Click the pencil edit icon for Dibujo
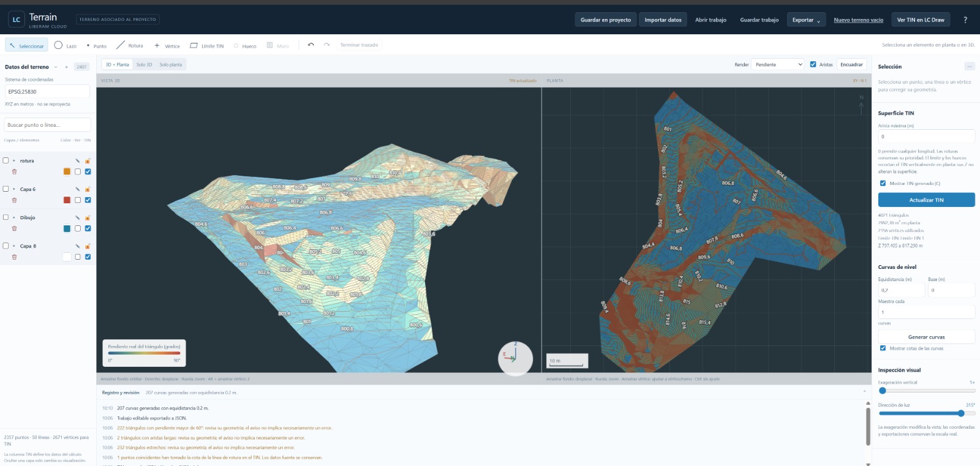The image size is (980, 466). point(77,217)
